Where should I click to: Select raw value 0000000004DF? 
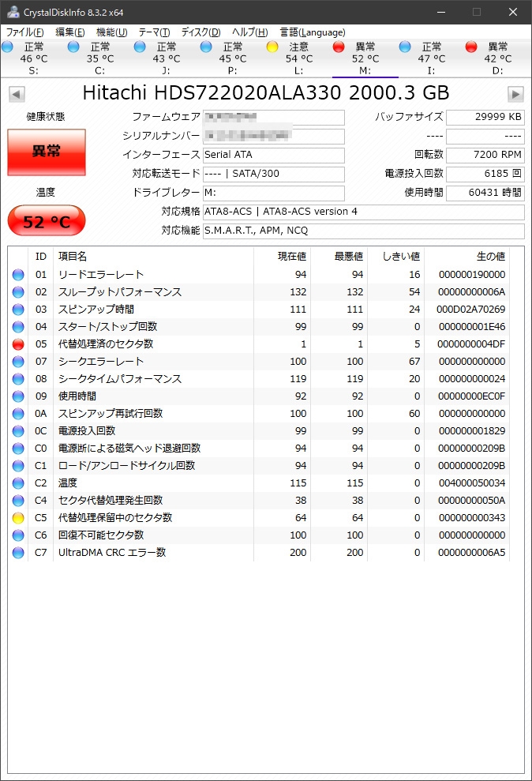[x=471, y=344]
